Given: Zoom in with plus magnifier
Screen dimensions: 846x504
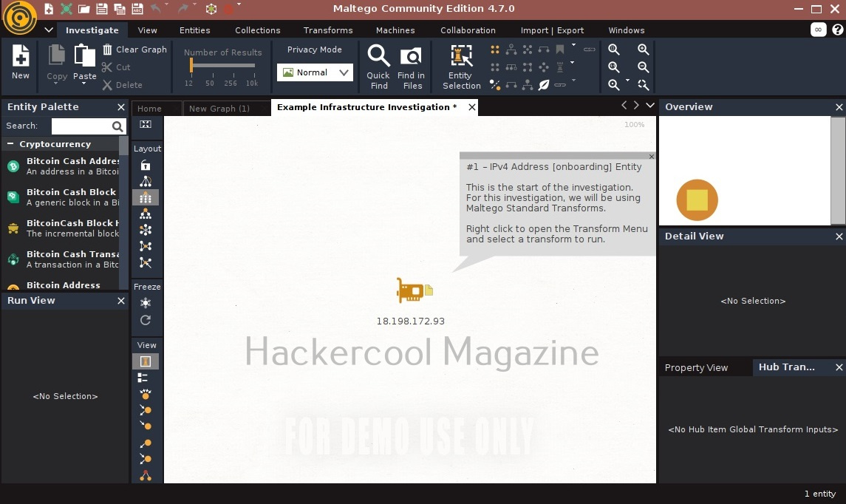Looking at the screenshot, I should 643,50.
